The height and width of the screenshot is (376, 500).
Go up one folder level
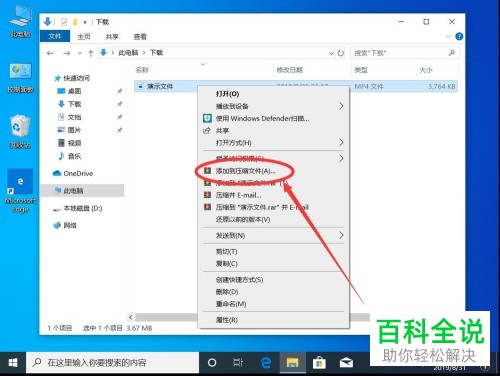click(91, 53)
